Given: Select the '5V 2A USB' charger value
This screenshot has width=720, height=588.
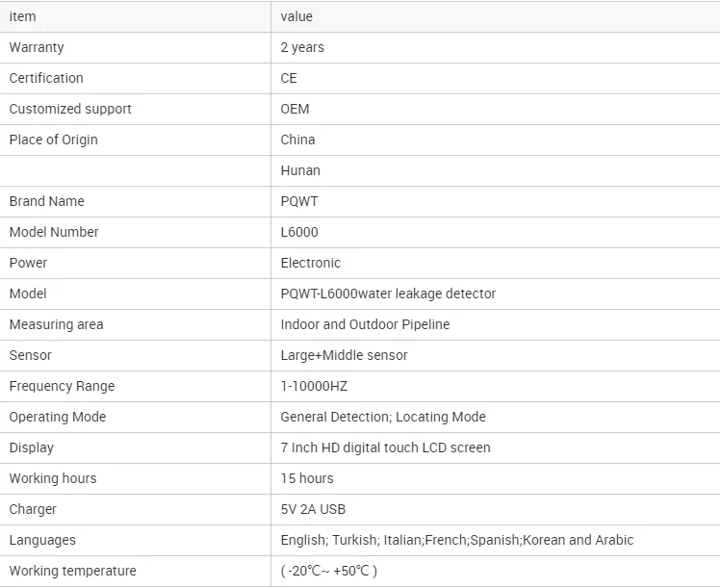Looking at the screenshot, I should click(x=313, y=509).
